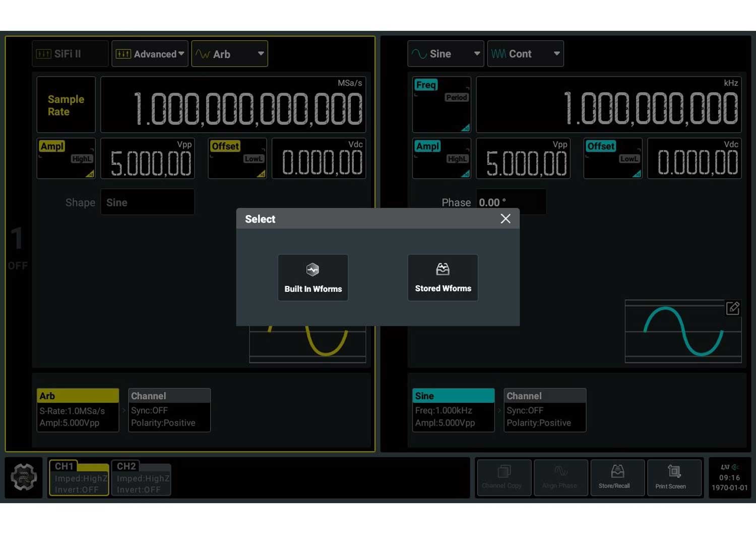The height and width of the screenshot is (534, 756).
Task: Edit CH1 amplitude 5.000,00 Vpp field
Action: pyautogui.click(x=148, y=158)
